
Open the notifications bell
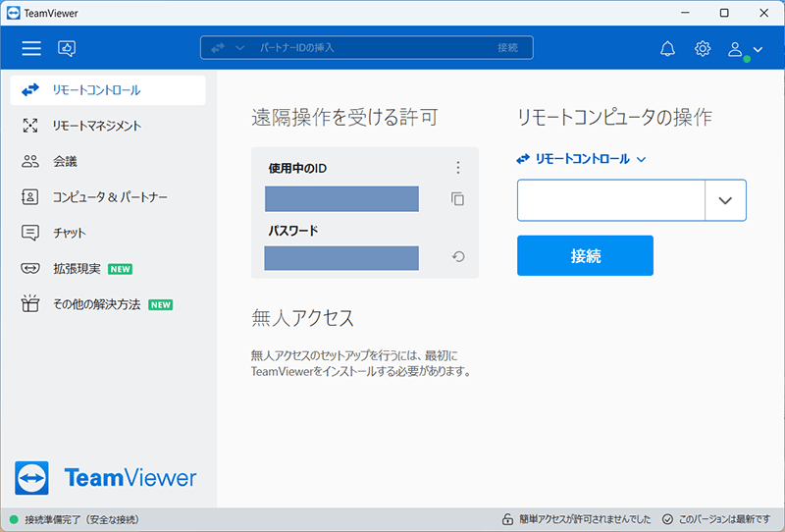pyautogui.click(x=667, y=49)
